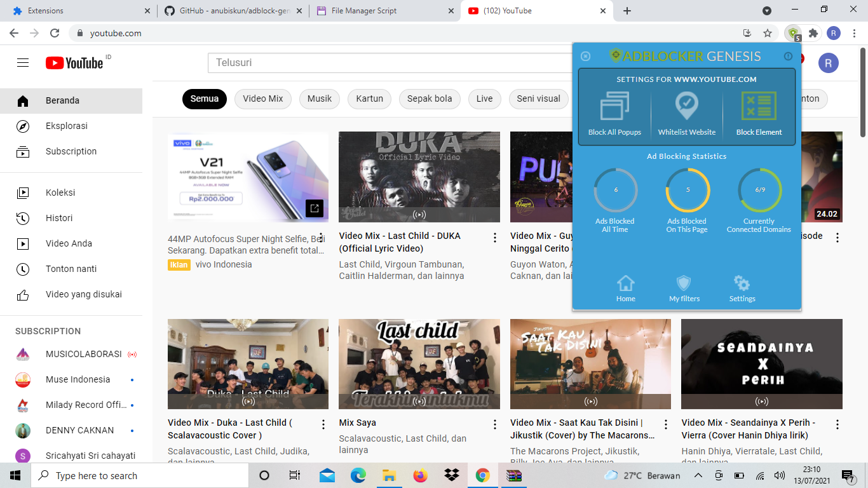Open Tonton nanti in the sidebar
The height and width of the screenshot is (488, 868).
point(71,269)
